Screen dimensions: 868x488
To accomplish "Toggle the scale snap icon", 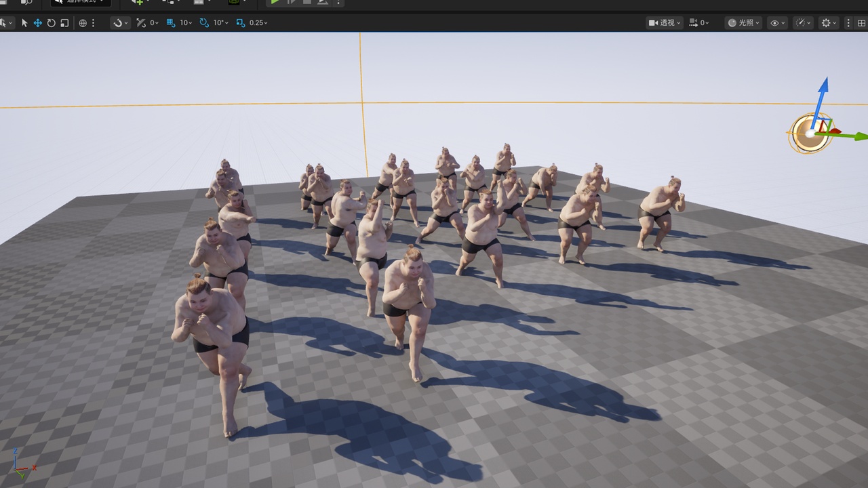I will [241, 22].
